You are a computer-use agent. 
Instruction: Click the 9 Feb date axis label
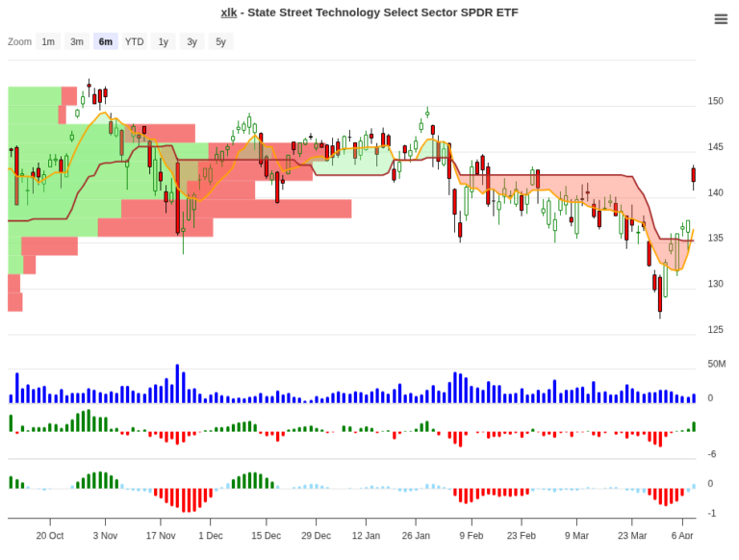[471, 536]
